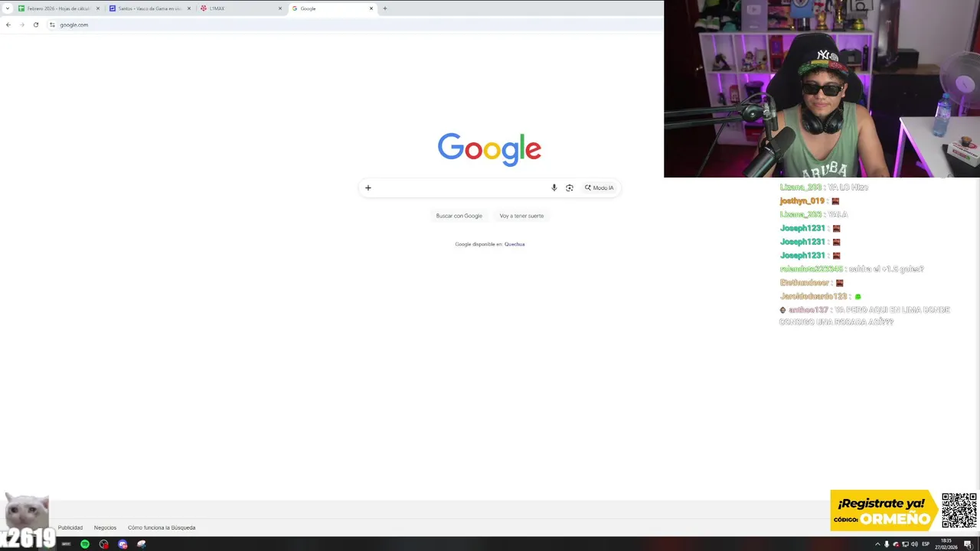Viewport: 980px width, 551px height.
Task: Open a new browser tab
Action: point(385,8)
